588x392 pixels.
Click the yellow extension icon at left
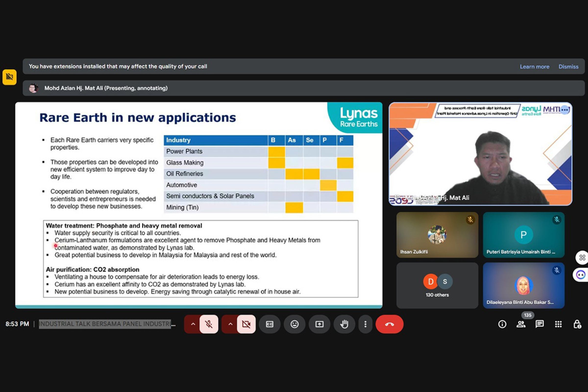tap(10, 77)
